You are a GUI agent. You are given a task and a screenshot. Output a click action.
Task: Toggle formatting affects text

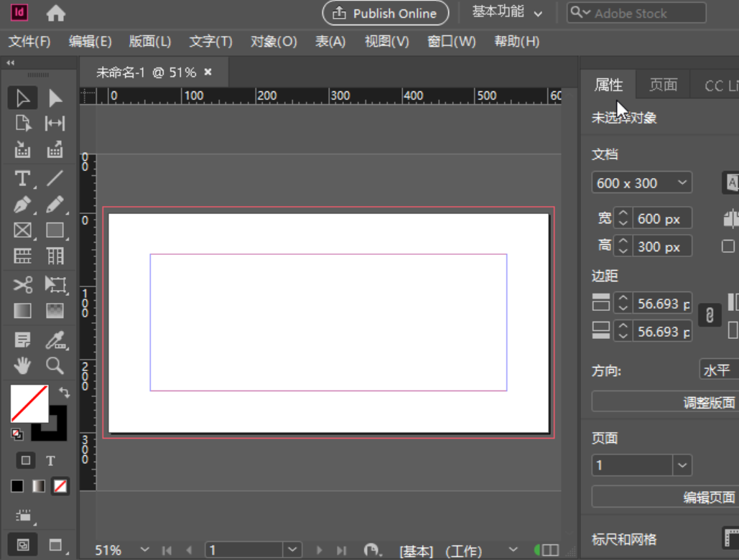click(50, 460)
